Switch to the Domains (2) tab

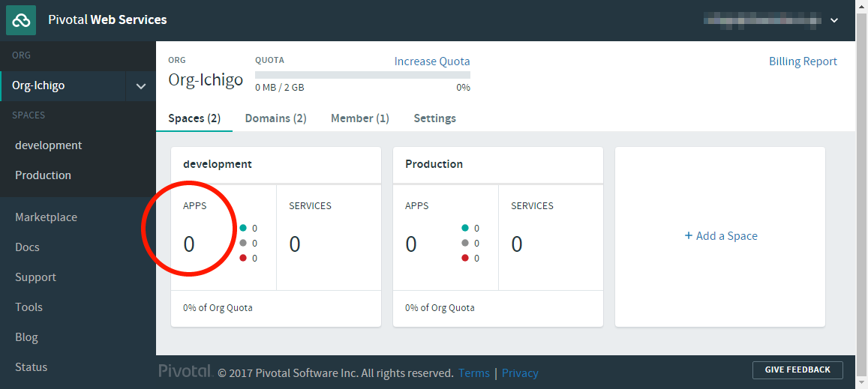(x=275, y=118)
